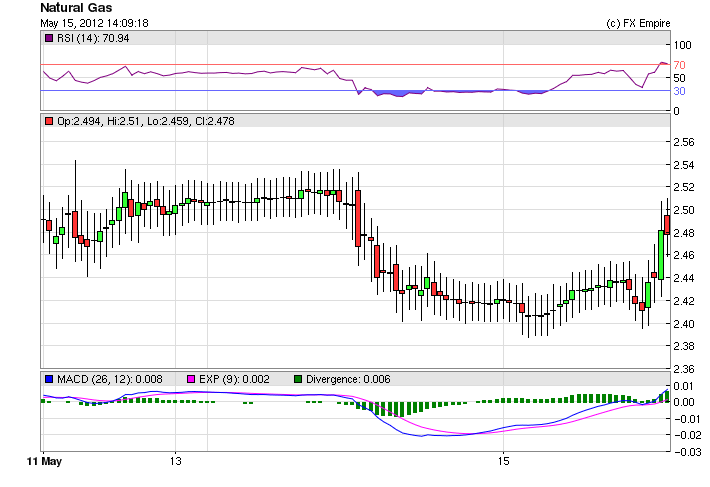Click the MACD '−0.02' axis label
Screen dimensions: 710x487
tap(687, 435)
